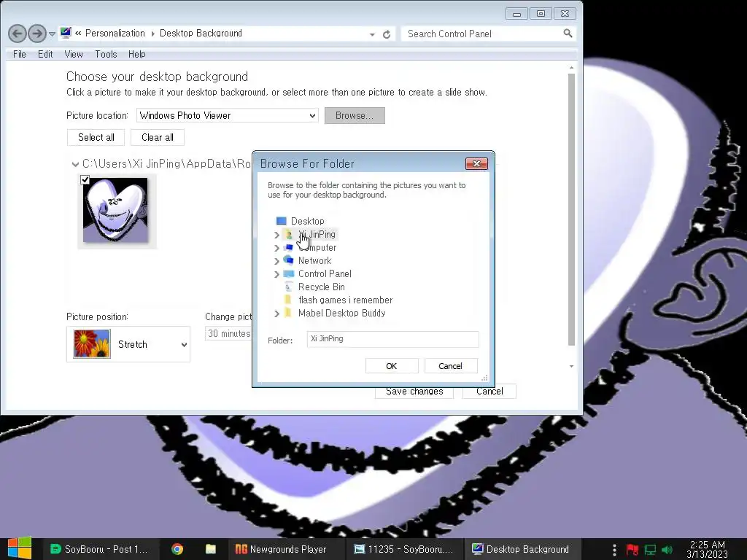747x560 pixels.
Task: Select the 'flash games i remember' folder
Action: pos(345,300)
